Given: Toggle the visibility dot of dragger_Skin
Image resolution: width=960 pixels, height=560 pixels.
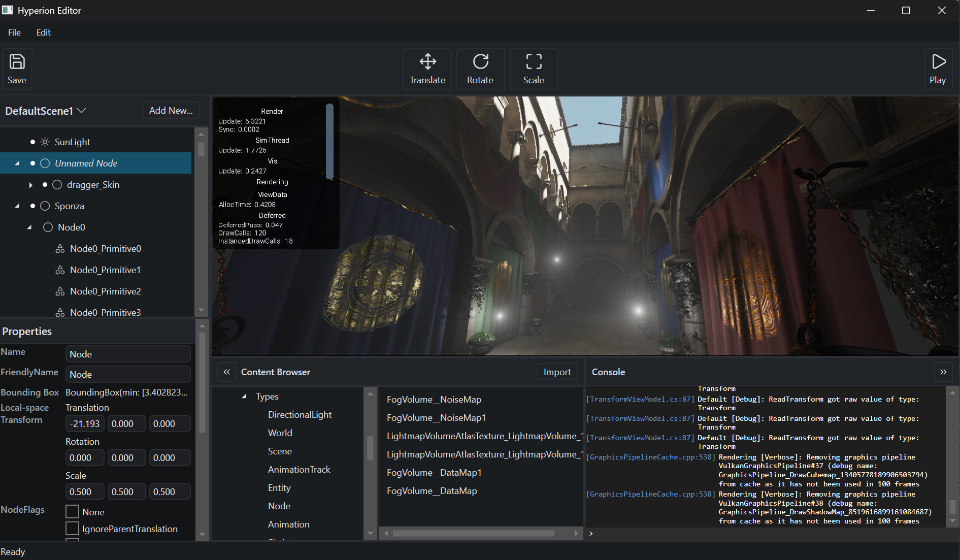Looking at the screenshot, I should [x=45, y=185].
